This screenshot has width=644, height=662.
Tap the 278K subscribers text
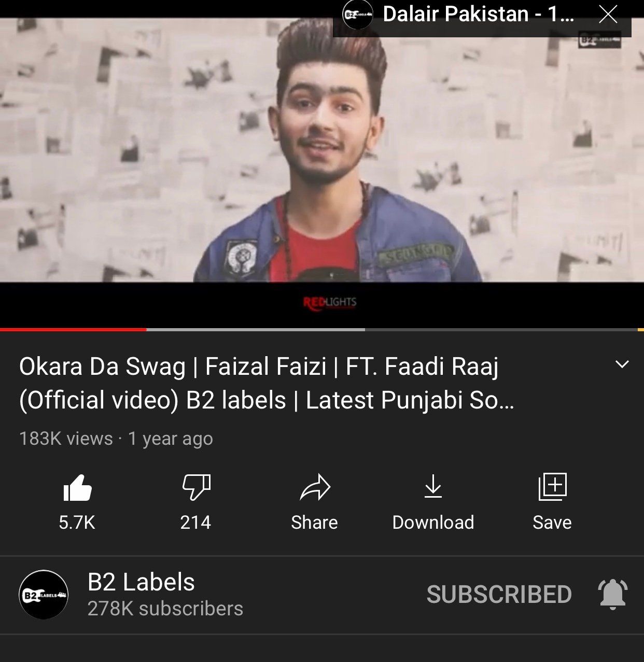[x=165, y=609]
